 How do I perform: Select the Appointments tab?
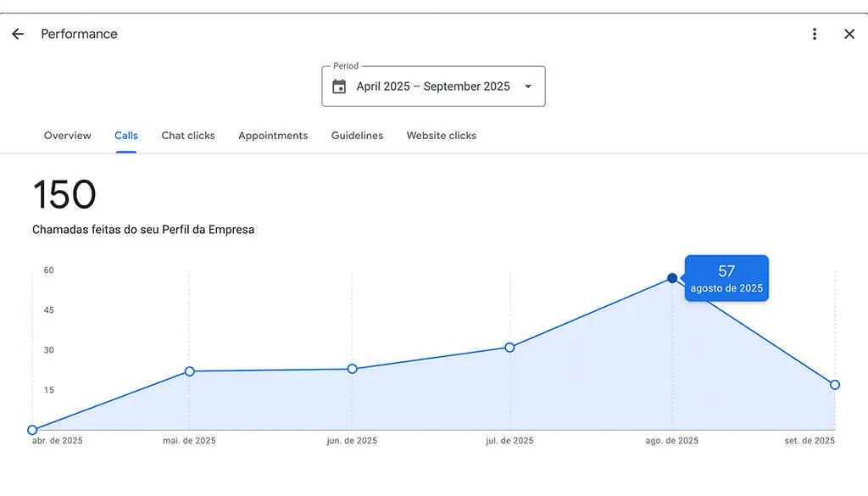(x=273, y=135)
